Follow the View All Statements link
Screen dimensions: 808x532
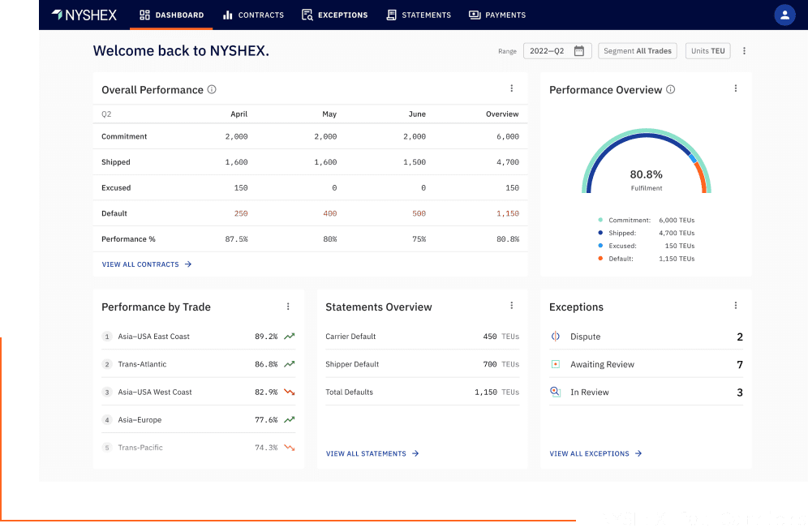(x=372, y=453)
